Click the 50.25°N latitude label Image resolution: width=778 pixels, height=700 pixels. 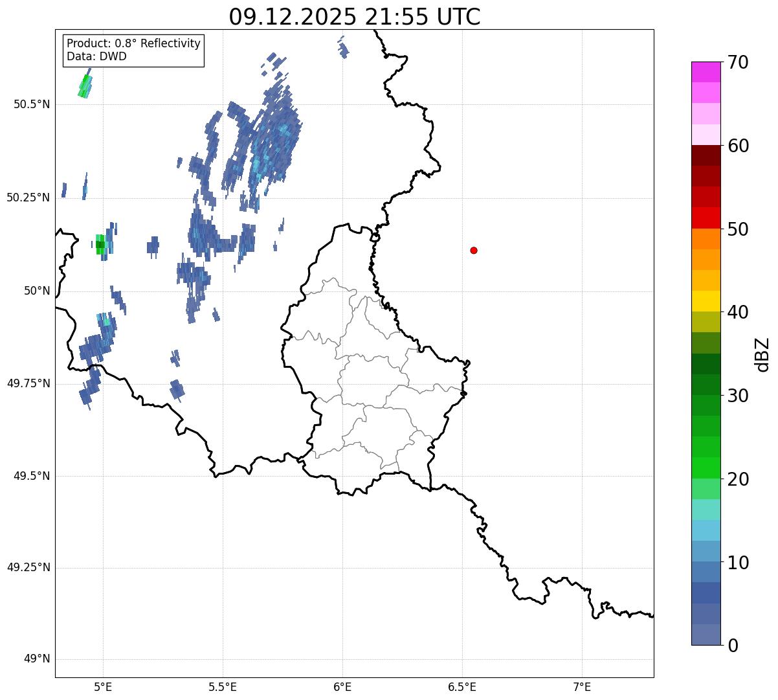pos(28,198)
